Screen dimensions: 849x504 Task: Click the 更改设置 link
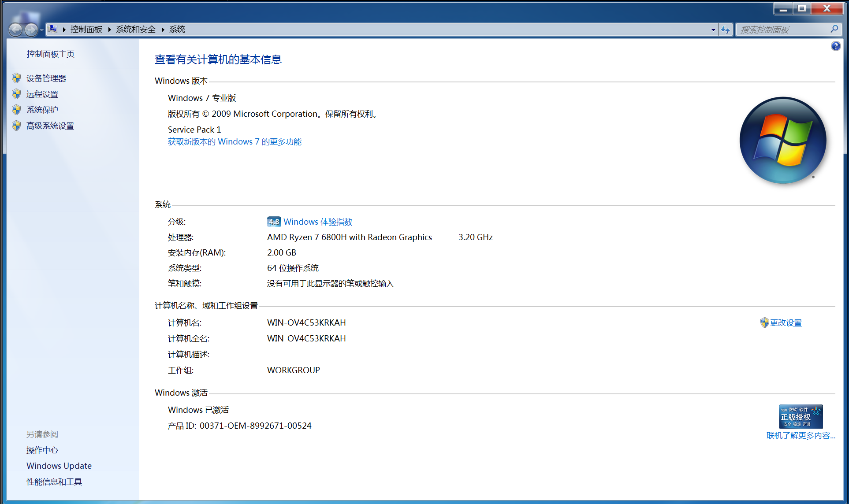(x=786, y=323)
